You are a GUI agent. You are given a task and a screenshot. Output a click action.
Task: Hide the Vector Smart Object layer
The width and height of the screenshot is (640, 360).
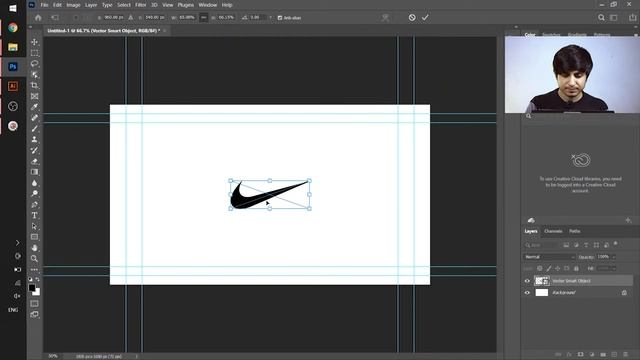pyautogui.click(x=527, y=281)
